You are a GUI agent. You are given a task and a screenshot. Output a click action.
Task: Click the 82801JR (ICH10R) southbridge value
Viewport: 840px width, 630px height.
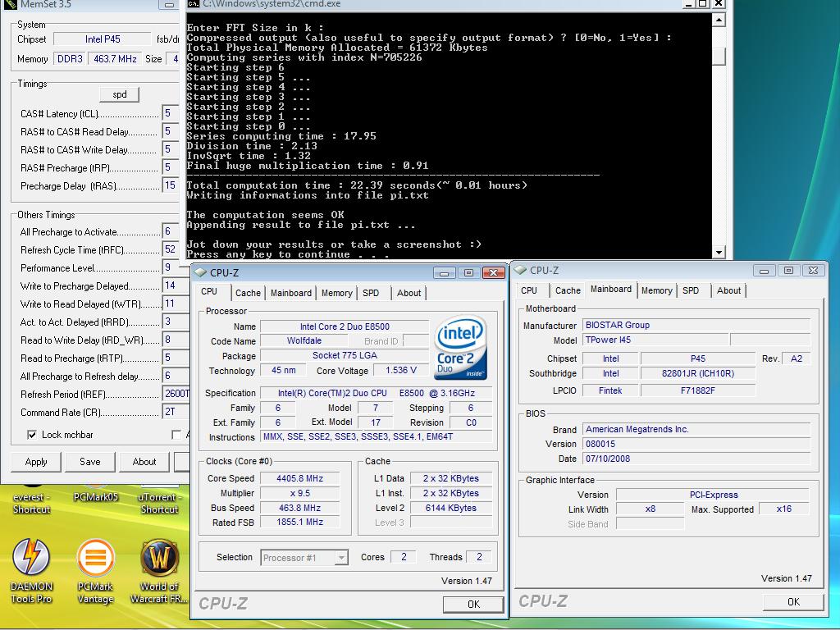pyautogui.click(x=697, y=373)
